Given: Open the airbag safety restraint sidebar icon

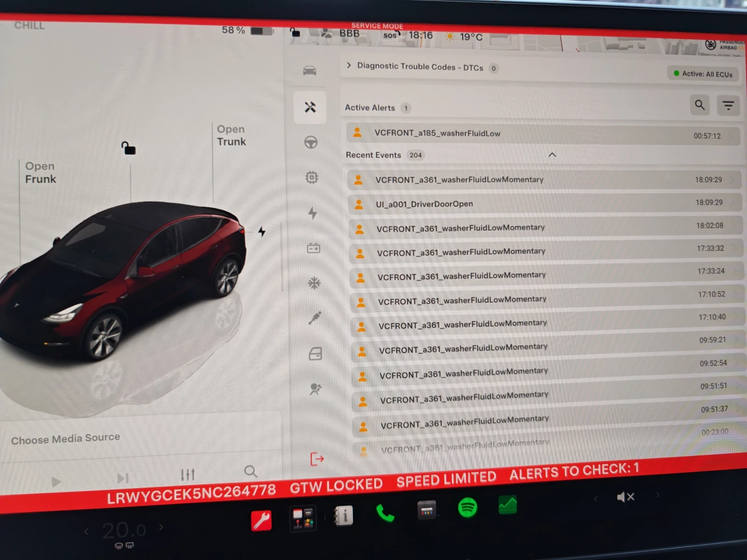Looking at the screenshot, I should click(316, 389).
